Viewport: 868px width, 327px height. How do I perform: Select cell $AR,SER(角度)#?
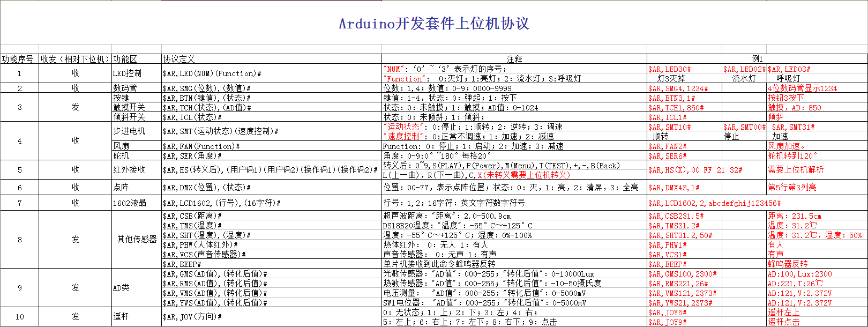point(272,155)
